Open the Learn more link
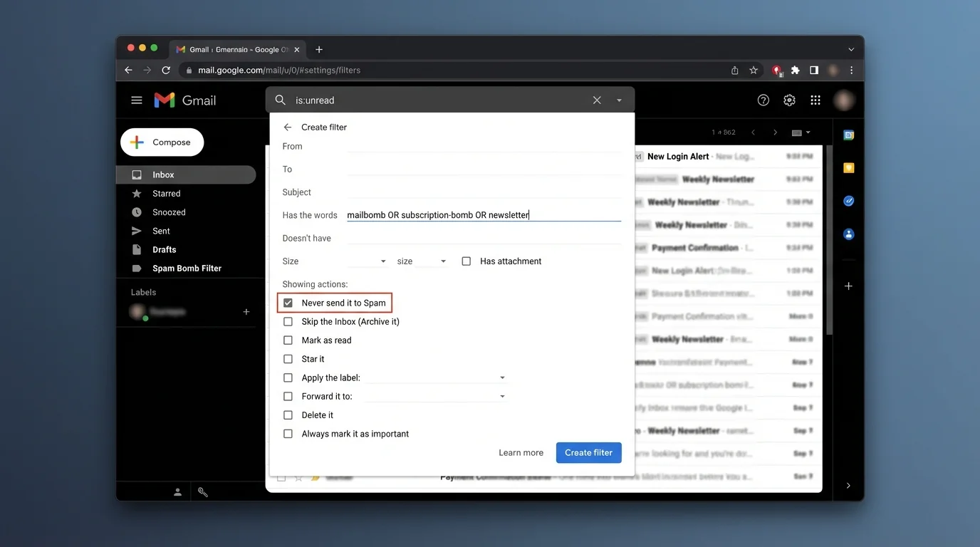Viewport: 980px width, 547px height. pos(521,452)
